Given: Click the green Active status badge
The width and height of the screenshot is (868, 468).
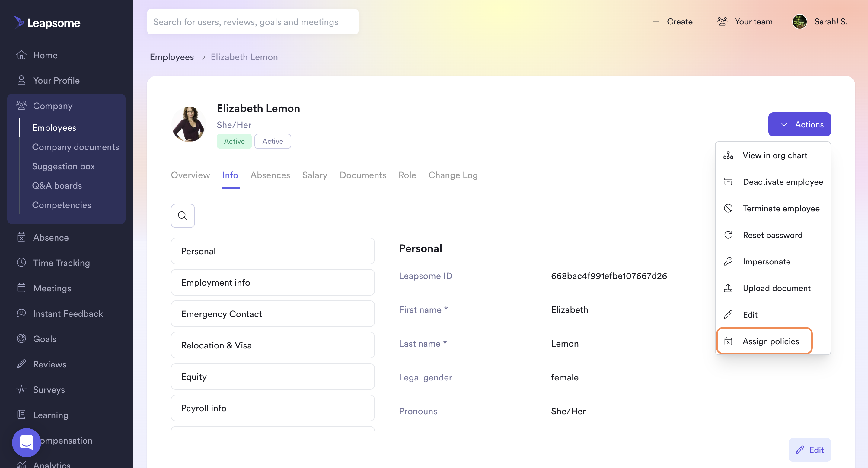Looking at the screenshot, I should 234,141.
